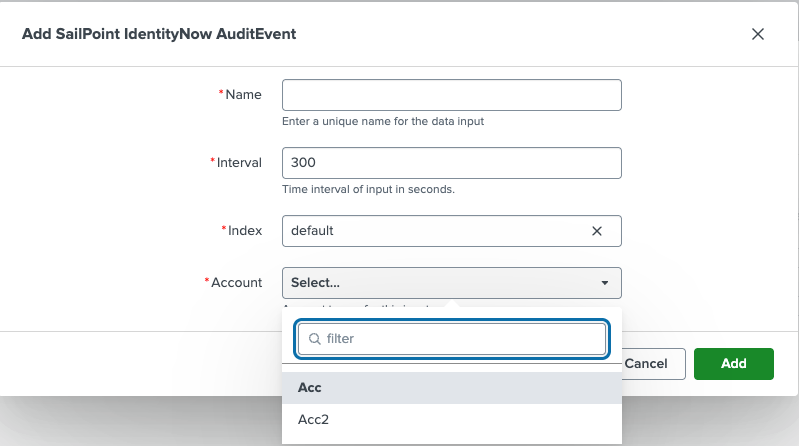The image size is (799, 446).
Task: Close the Add SailPoint IdentityNow AuditEvent dialog
Action: click(758, 34)
